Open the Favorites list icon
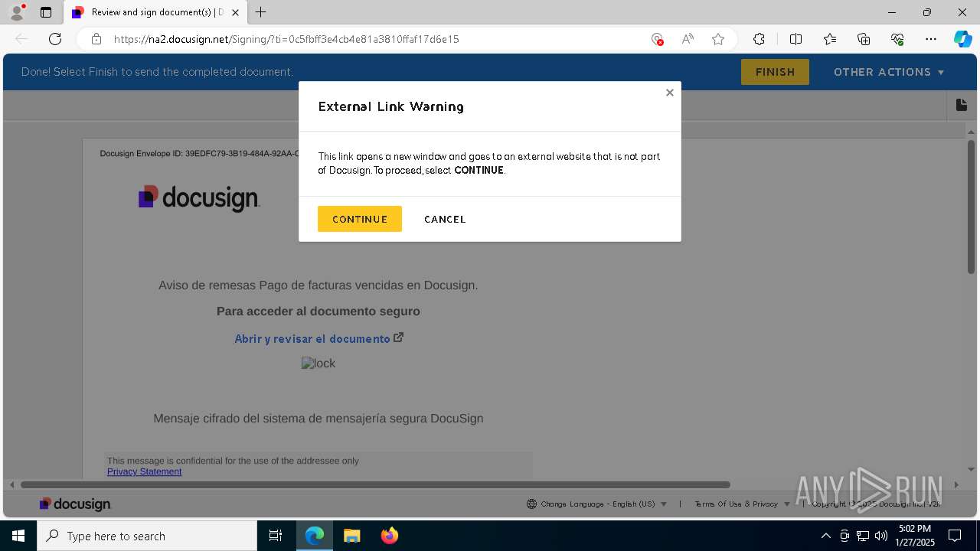Screen dimensions: 980x551 (830, 39)
